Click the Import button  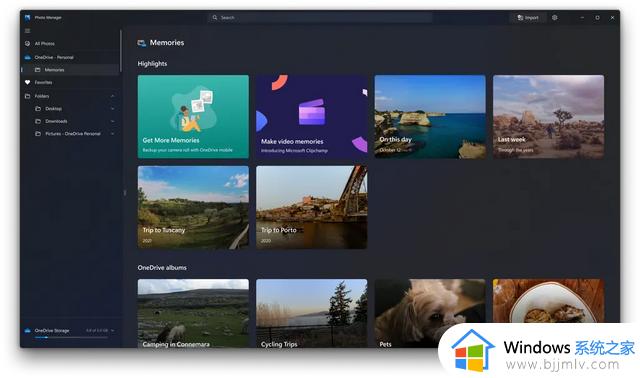528,18
